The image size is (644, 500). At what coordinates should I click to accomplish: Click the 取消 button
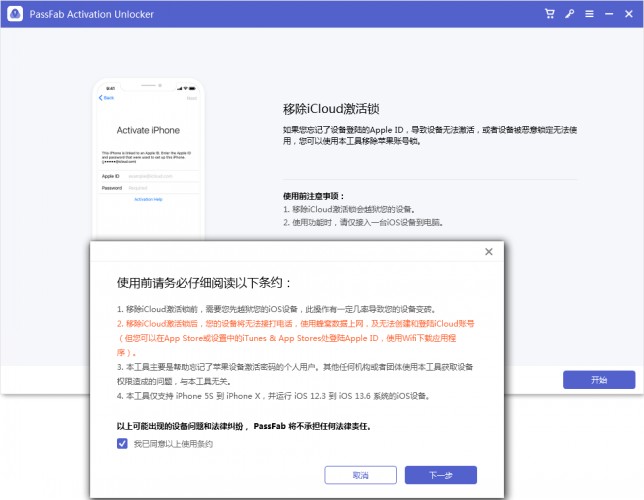click(360, 475)
